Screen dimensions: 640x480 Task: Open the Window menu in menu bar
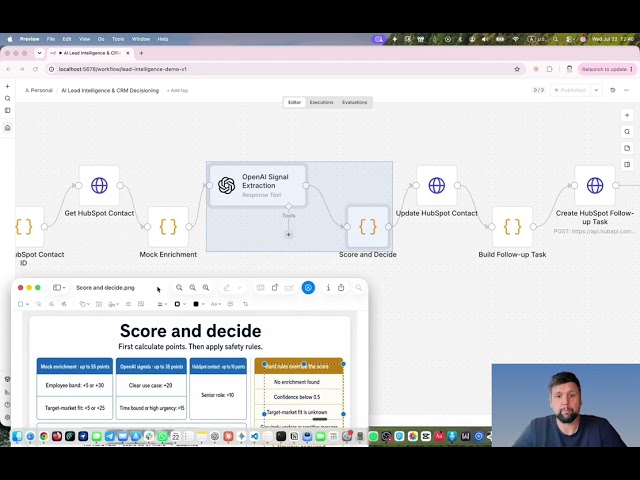[x=141, y=39]
